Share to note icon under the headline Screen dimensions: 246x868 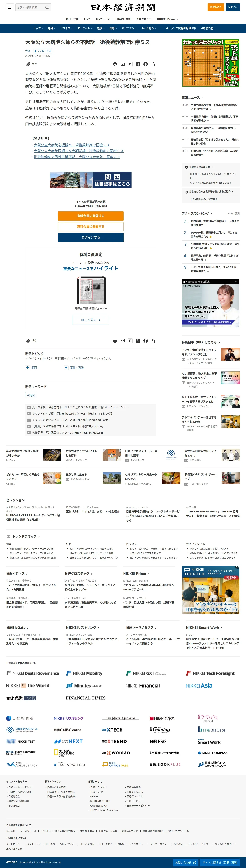click(x=130, y=64)
